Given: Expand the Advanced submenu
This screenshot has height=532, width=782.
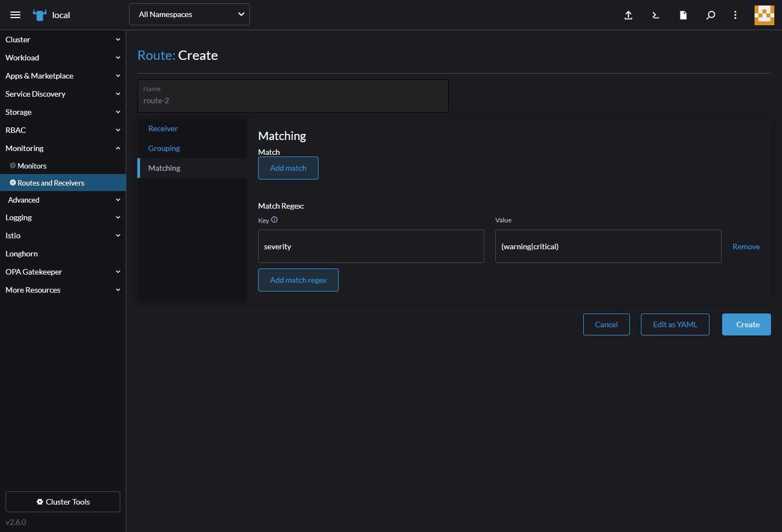Looking at the screenshot, I should coord(63,200).
